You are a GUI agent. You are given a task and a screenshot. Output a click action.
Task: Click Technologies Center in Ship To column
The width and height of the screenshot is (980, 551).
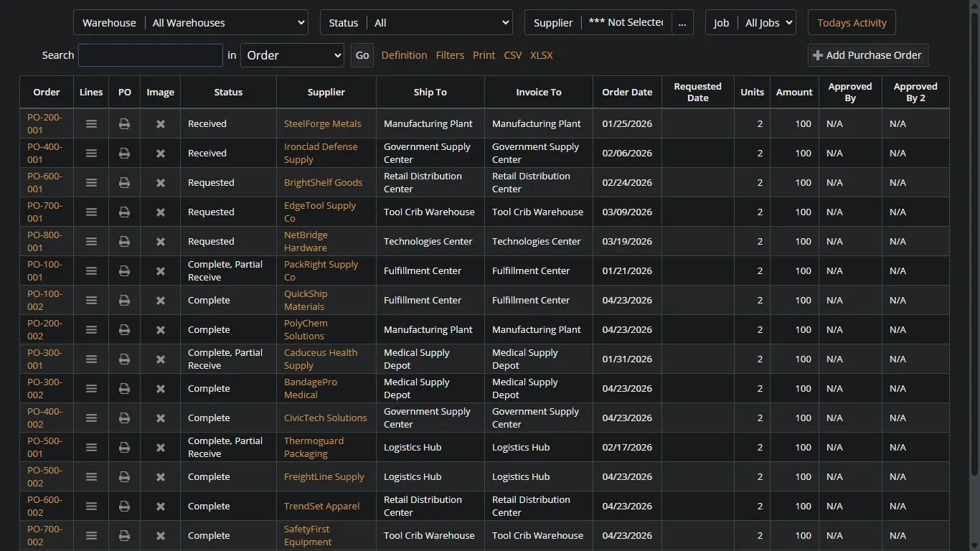[x=428, y=242]
